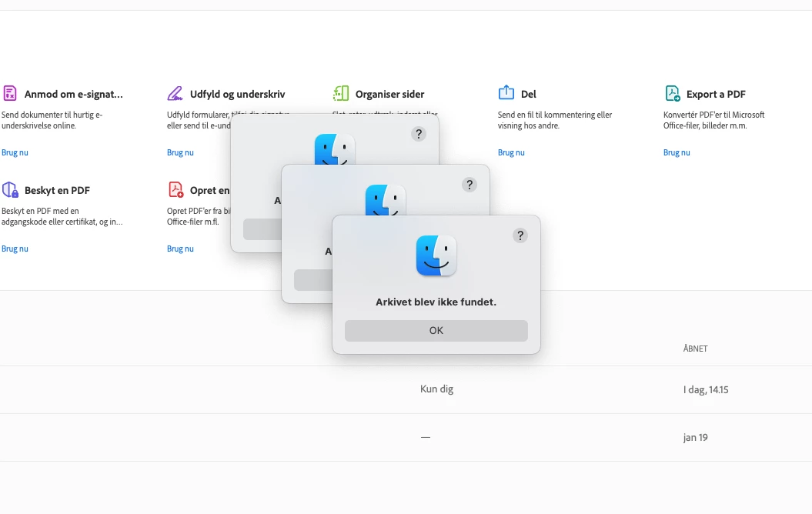Click the Del tool heading
812x514 pixels.
point(528,94)
